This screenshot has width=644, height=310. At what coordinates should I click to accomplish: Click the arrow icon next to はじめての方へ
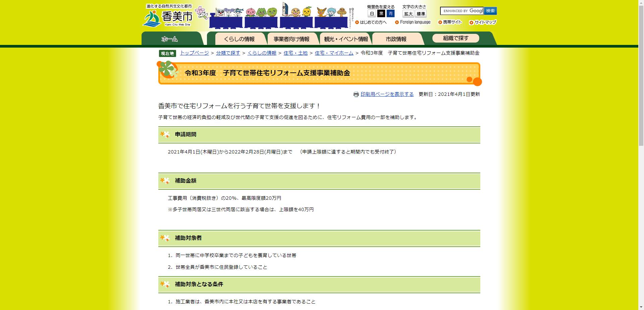click(357, 22)
